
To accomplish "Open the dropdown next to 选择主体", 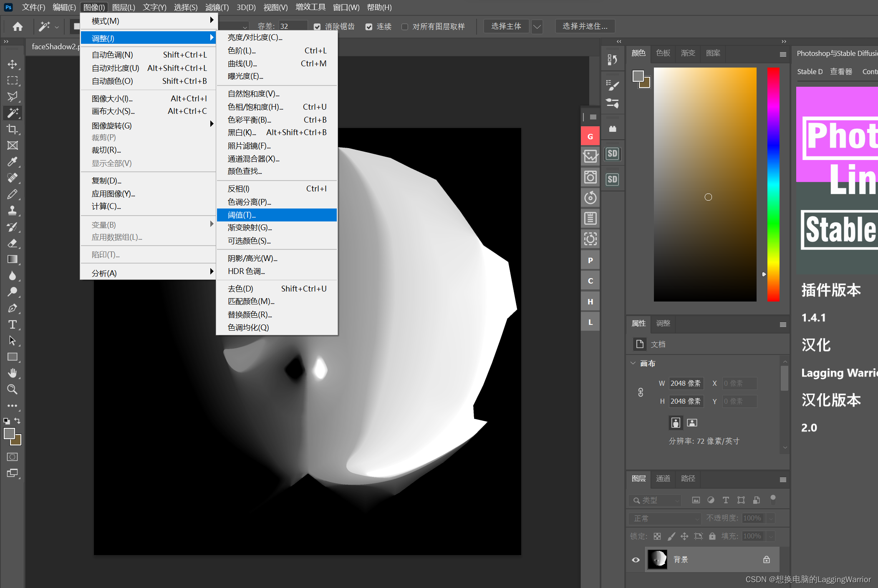I will point(537,26).
